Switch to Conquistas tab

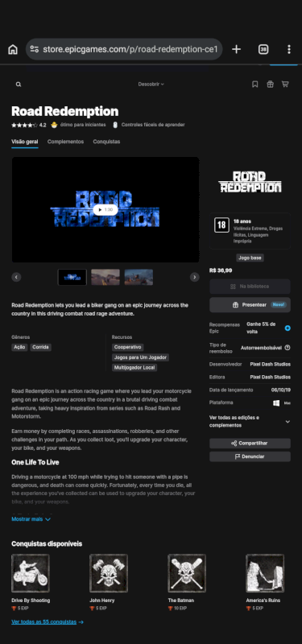pyautogui.click(x=106, y=142)
